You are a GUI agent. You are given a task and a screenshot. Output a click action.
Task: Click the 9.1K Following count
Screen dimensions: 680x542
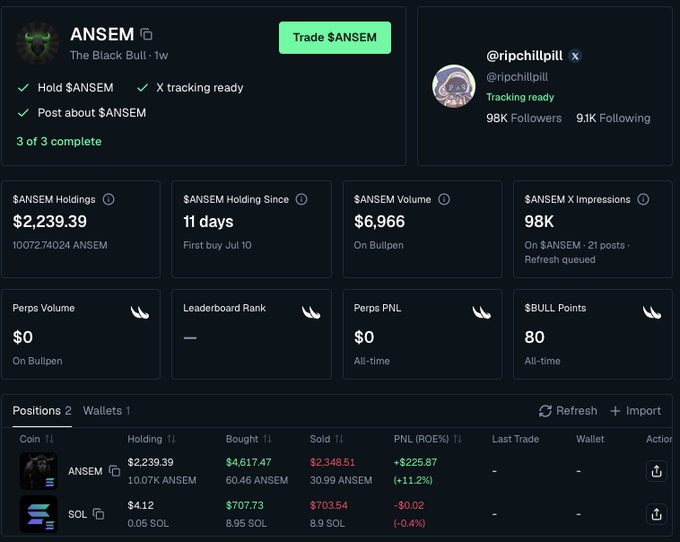click(613, 118)
